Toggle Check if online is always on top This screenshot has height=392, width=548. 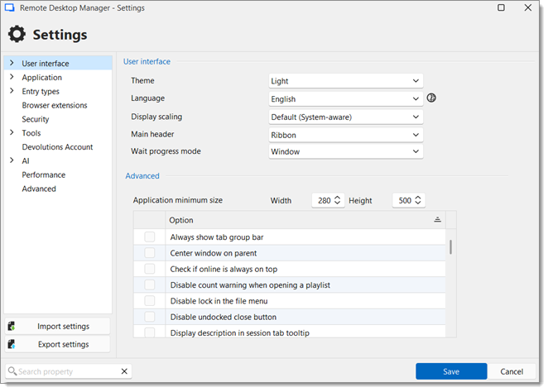pos(150,269)
